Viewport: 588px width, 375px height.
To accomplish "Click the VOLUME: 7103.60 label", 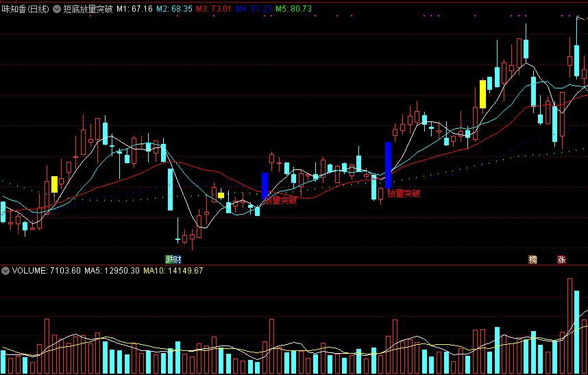I will [x=46, y=271].
